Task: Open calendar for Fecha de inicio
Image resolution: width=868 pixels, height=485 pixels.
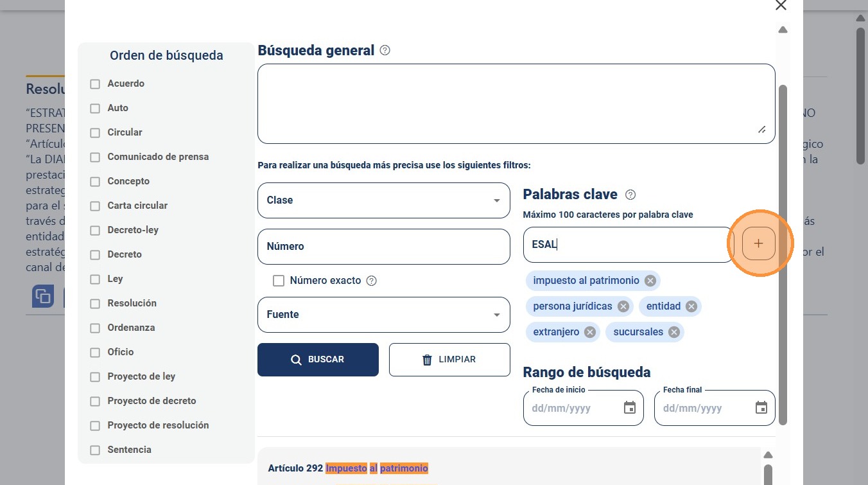Action: tap(630, 408)
